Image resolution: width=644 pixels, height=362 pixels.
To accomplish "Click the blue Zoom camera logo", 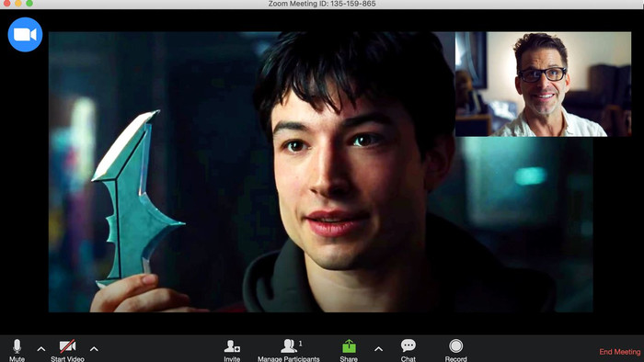I will pos(25,34).
